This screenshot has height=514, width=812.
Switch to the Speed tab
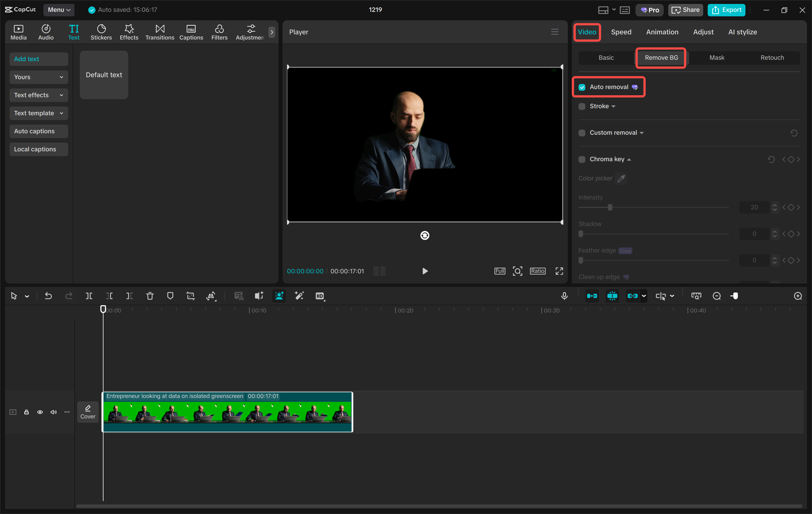pyautogui.click(x=621, y=32)
